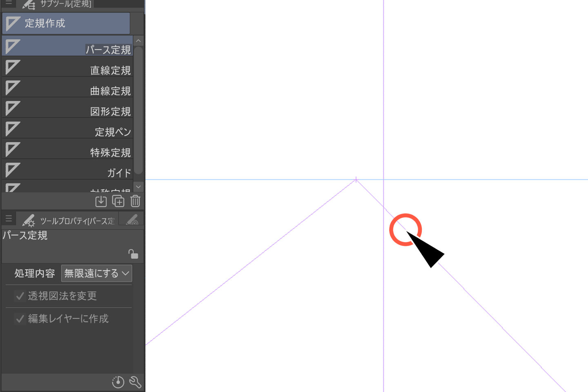Click the パース定規 property title text

25,236
